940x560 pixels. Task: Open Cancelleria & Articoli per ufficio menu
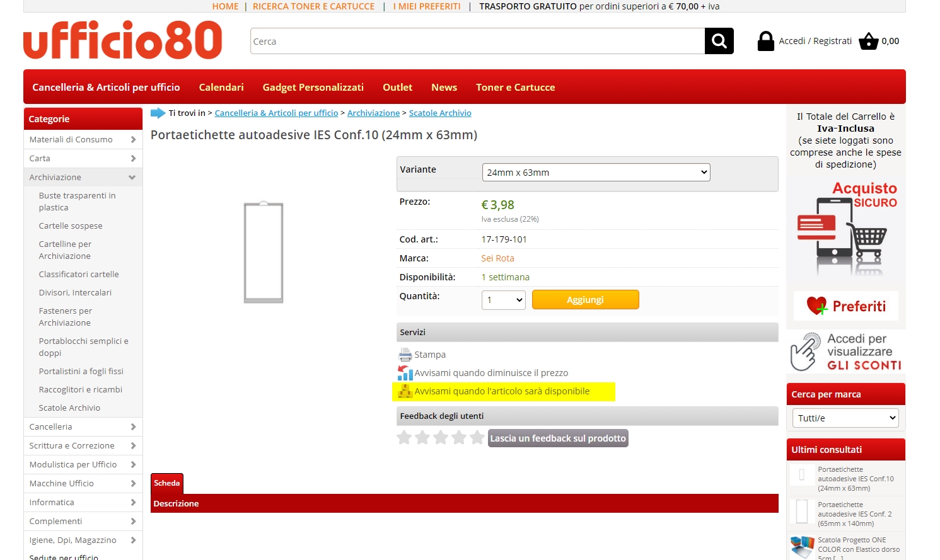pos(106,88)
